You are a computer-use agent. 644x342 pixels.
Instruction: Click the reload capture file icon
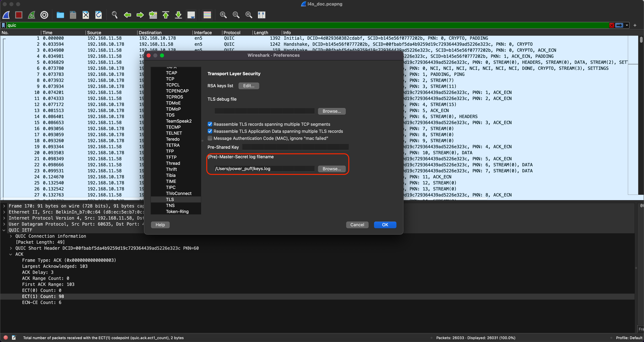(98, 15)
